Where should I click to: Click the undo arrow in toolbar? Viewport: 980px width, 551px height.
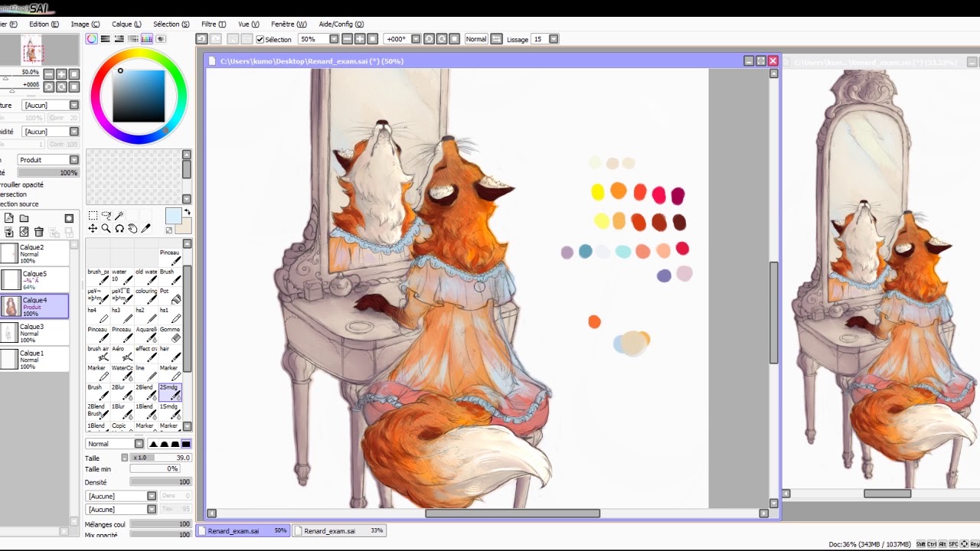click(x=201, y=39)
